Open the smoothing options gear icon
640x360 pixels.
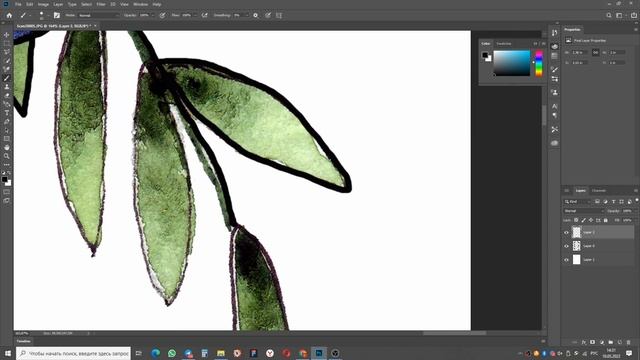point(256,16)
